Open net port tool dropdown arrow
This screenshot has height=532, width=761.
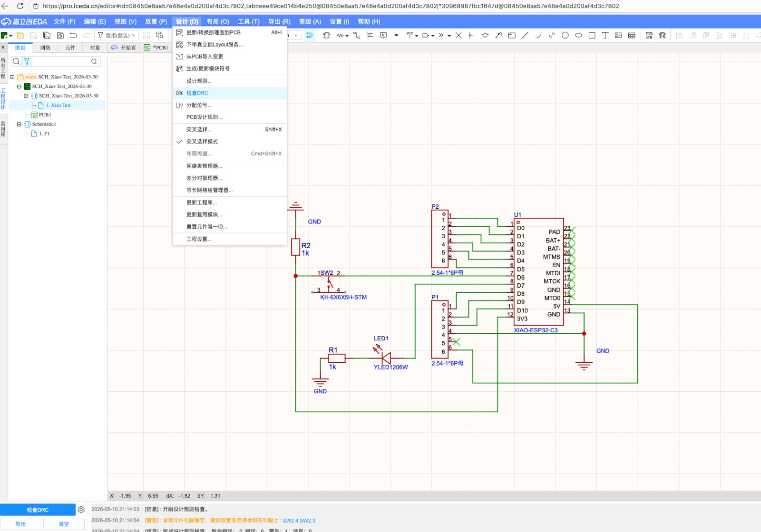tap(433, 36)
